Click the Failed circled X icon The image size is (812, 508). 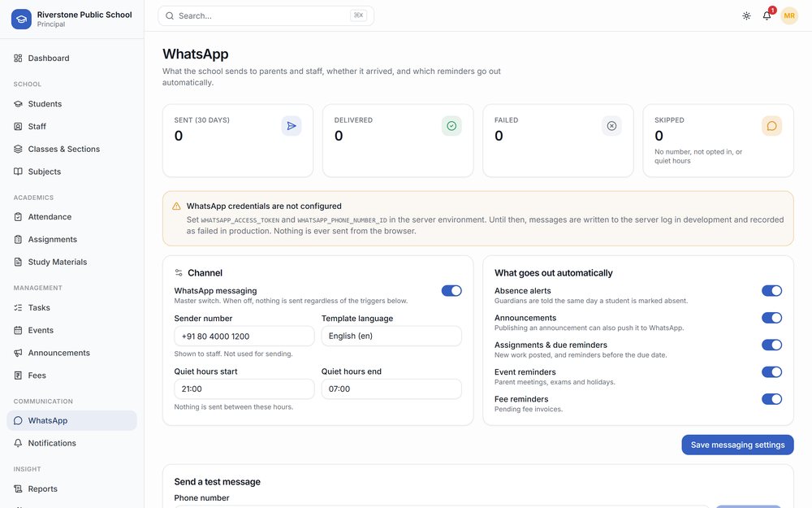pos(611,126)
